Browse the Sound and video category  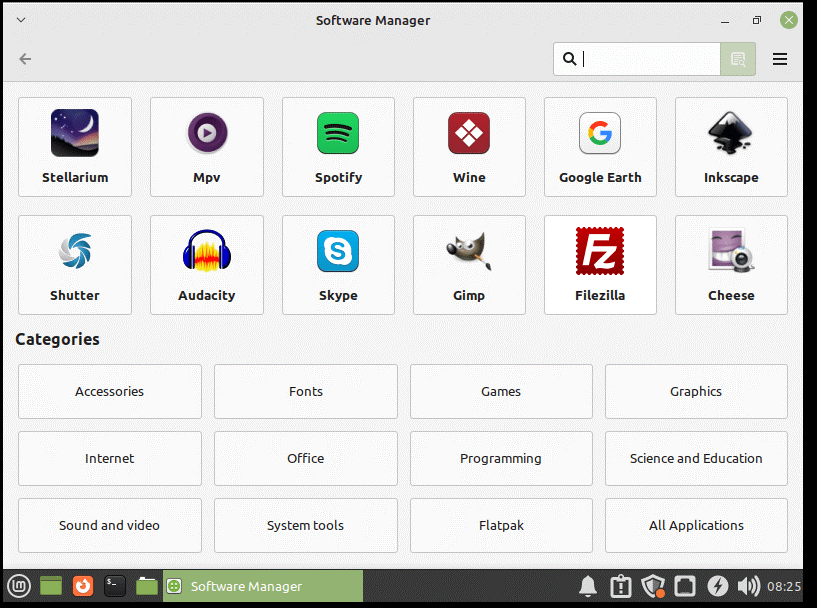click(109, 525)
